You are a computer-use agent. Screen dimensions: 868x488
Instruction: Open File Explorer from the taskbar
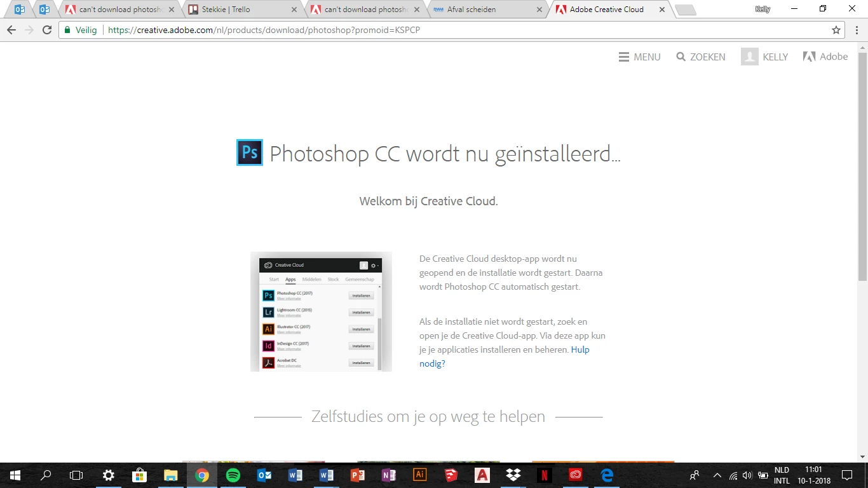(x=171, y=475)
